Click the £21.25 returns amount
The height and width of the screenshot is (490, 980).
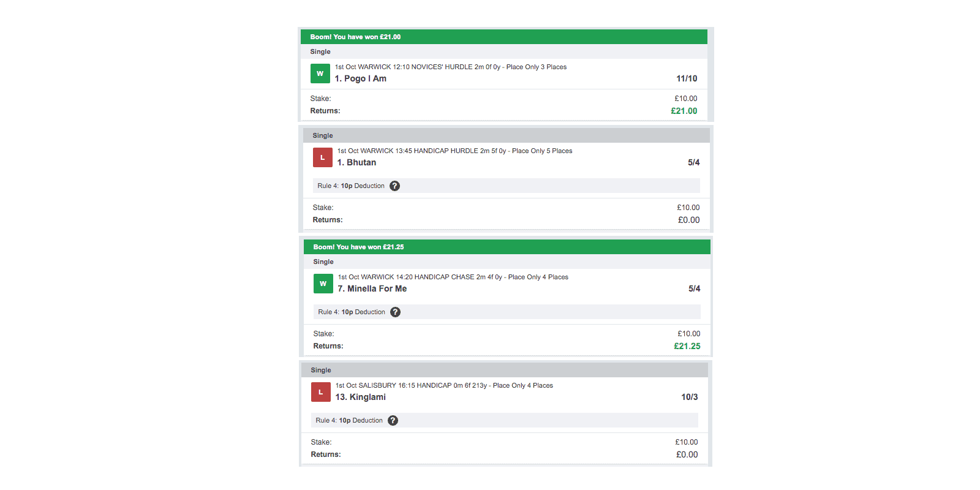(x=687, y=346)
